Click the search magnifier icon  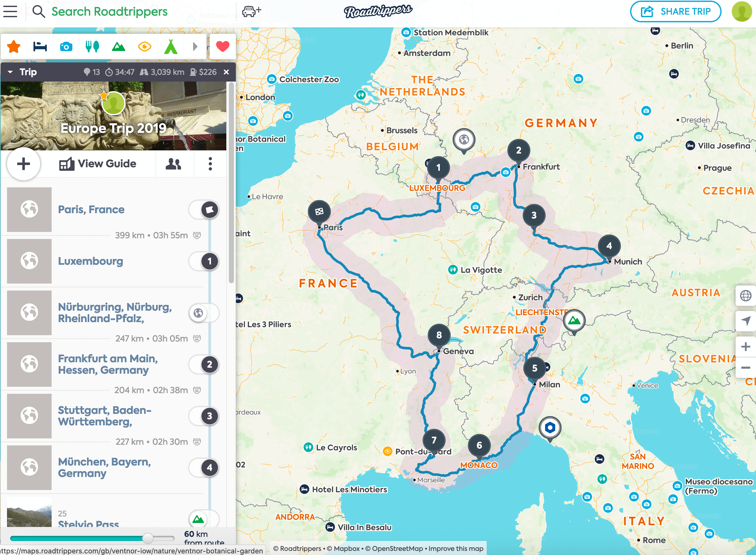(39, 11)
